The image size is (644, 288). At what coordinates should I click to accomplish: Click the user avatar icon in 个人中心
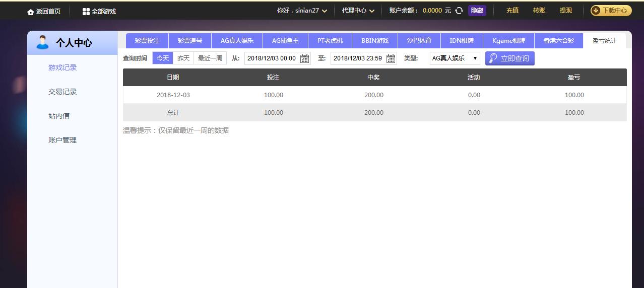tap(42, 43)
